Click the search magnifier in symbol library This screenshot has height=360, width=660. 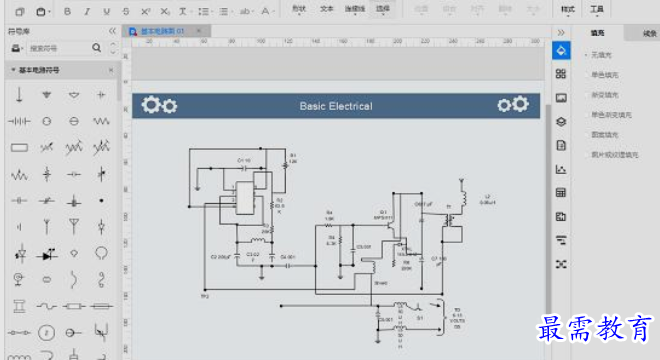pos(96,48)
